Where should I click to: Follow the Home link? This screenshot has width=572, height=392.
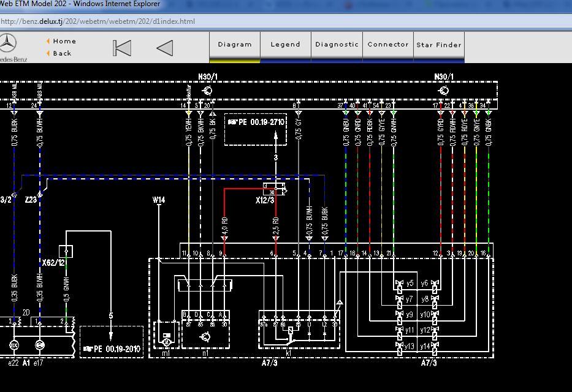[64, 42]
